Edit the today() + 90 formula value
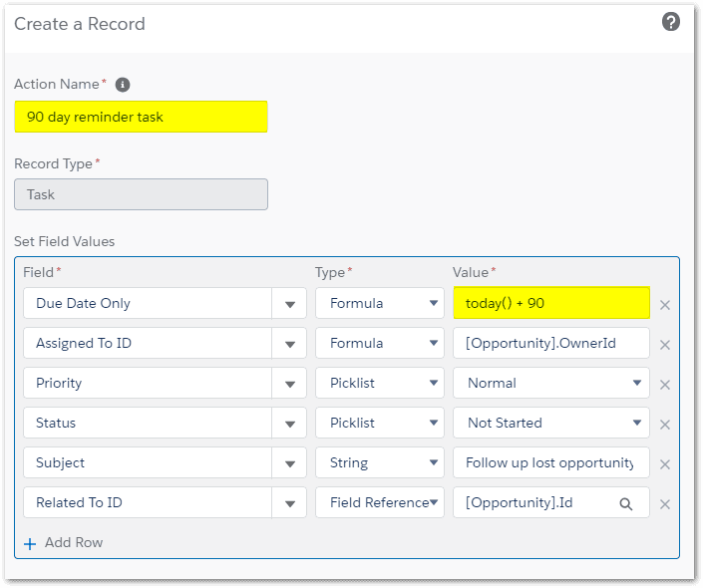703x588 pixels. 550,303
